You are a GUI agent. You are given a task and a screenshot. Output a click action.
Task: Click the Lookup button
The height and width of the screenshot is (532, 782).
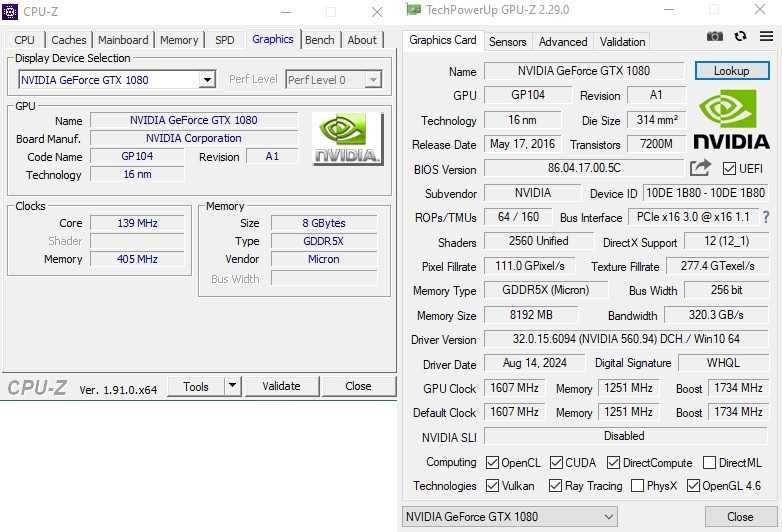732,71
